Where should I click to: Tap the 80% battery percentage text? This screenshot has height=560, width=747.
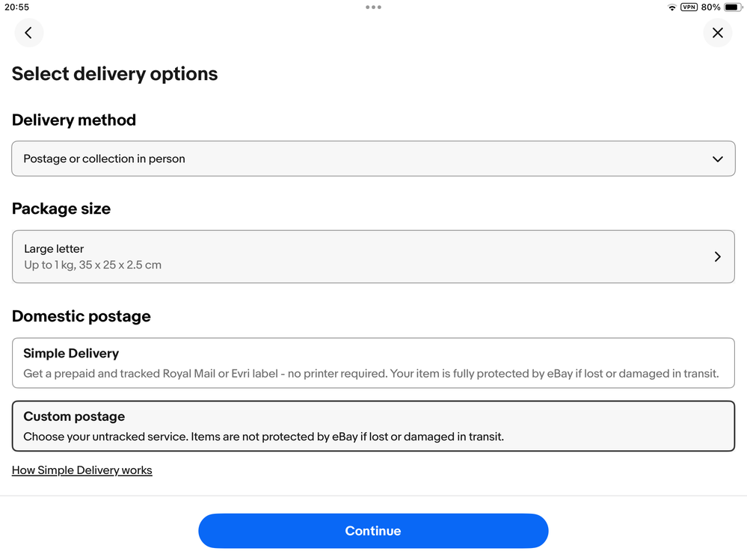[x=710, y=7]
